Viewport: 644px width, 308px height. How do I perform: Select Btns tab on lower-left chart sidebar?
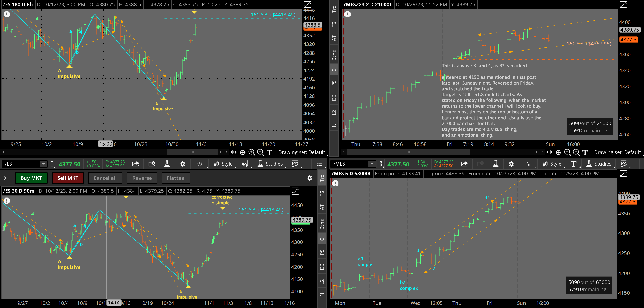point(322,224)
